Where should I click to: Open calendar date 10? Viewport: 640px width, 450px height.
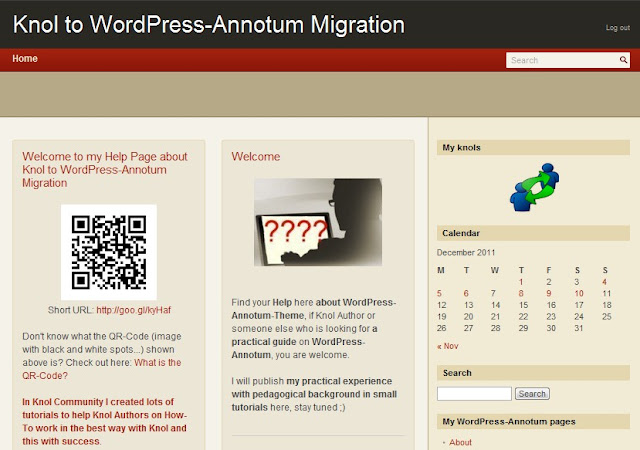tap(579, 293)
